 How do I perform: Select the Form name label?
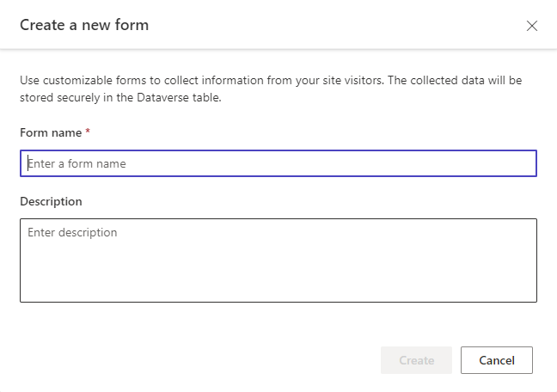51,132
